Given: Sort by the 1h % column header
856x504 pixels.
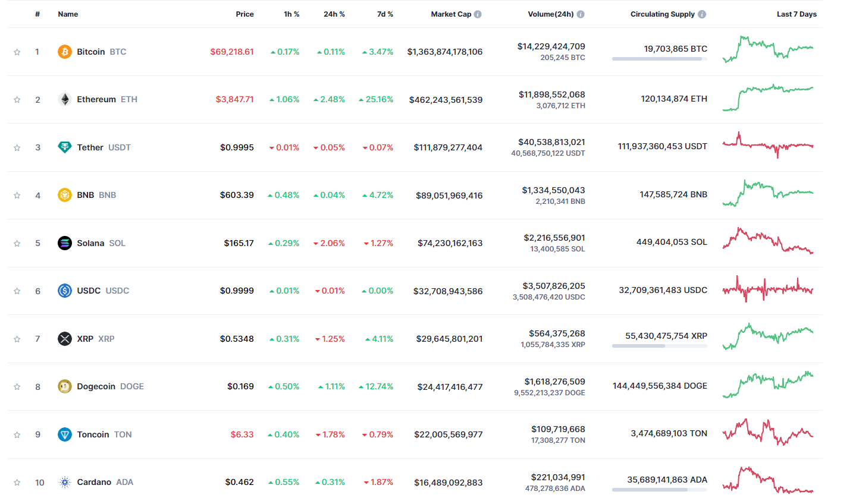Looking at the screenshot, I should [291, 14].
